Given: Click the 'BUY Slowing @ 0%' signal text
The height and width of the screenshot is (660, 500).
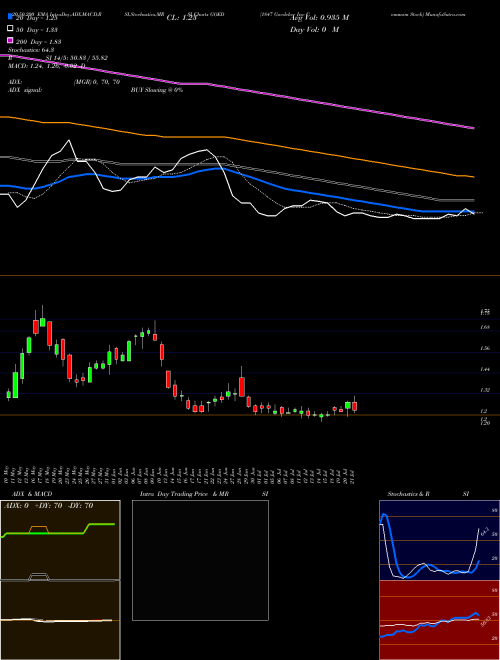Looking at the screenshot, I should (x=157, y=90).
